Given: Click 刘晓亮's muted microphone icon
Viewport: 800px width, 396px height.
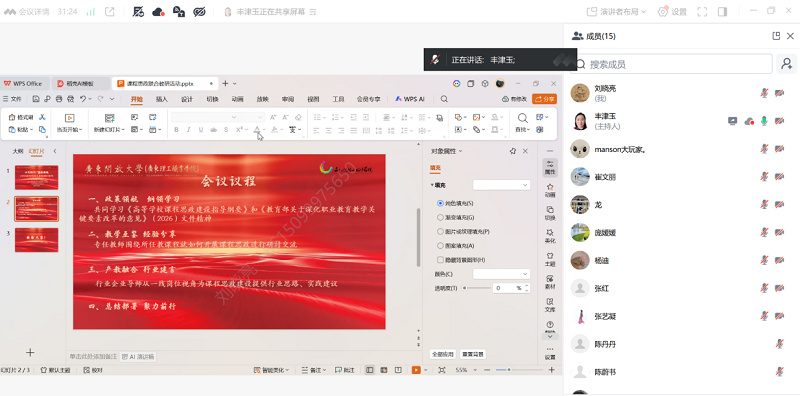Looking at the screenshot, I should tap(764, 93).
